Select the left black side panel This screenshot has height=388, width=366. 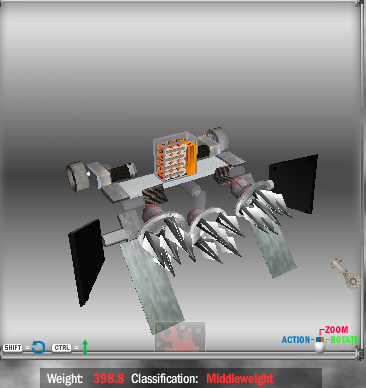click(x=86, y=262)
